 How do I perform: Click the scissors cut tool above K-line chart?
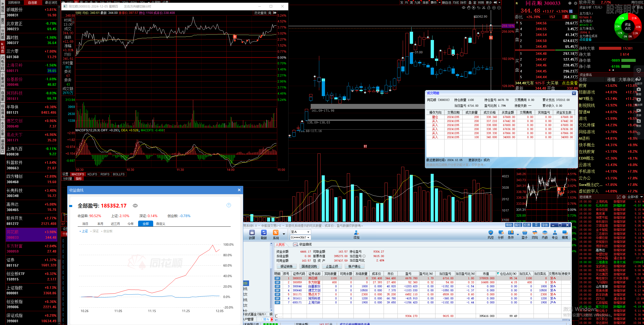tap(484, 8)
